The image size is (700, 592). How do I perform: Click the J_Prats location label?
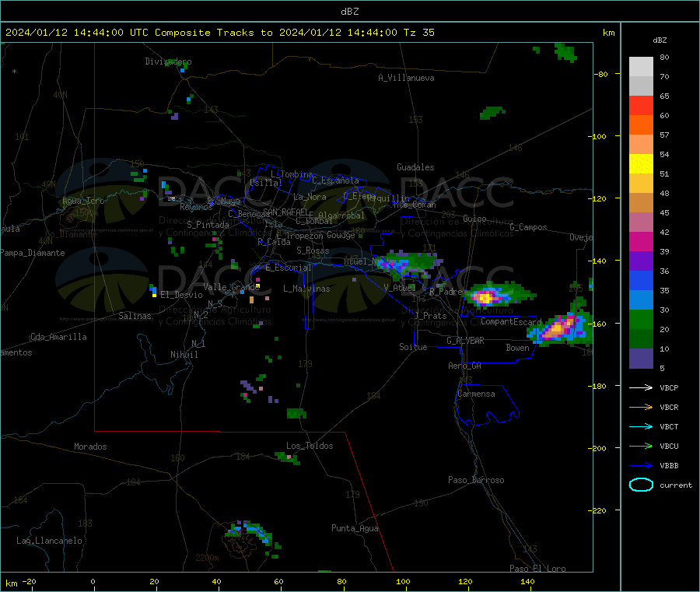(x=431, y=316)
